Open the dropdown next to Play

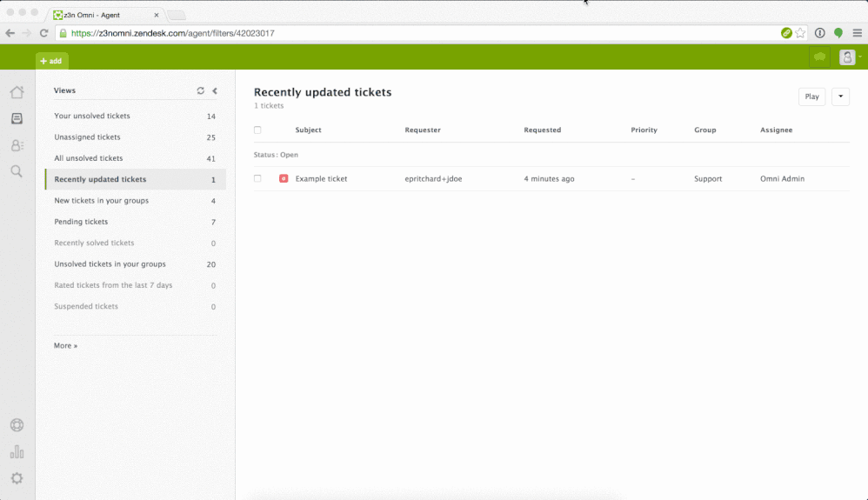(840, 97)
